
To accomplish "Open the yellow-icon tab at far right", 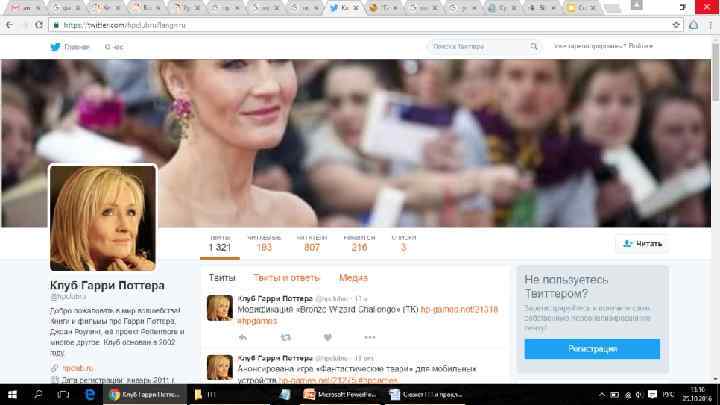I will coord(582,8).
